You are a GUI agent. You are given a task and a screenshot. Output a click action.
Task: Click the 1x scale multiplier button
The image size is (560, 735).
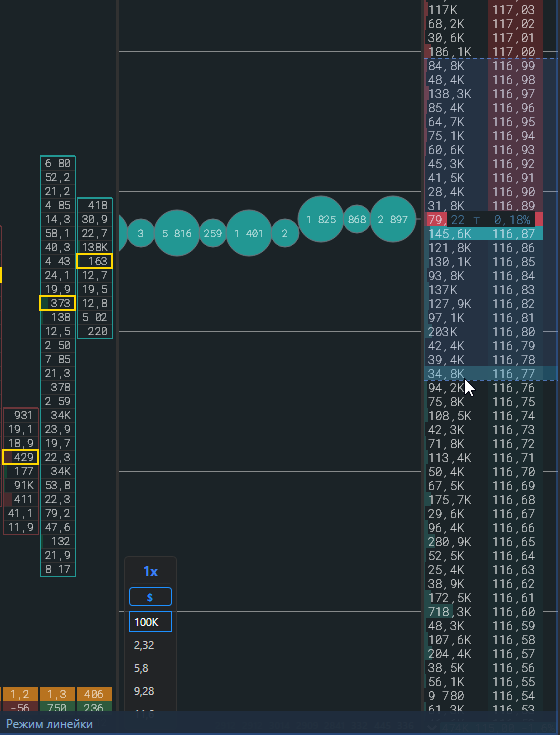[x=150, y=571]
